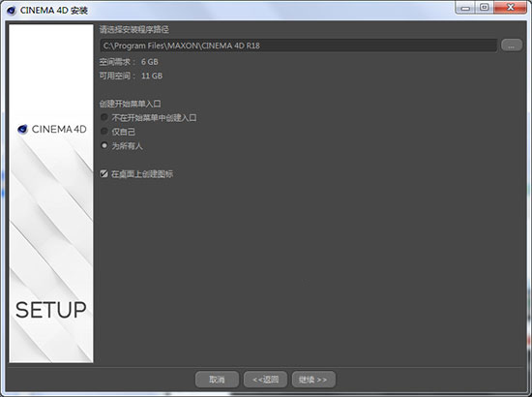Close the CINEMA 4D installer window
The image size is (532, 397).
pos(511,8)
